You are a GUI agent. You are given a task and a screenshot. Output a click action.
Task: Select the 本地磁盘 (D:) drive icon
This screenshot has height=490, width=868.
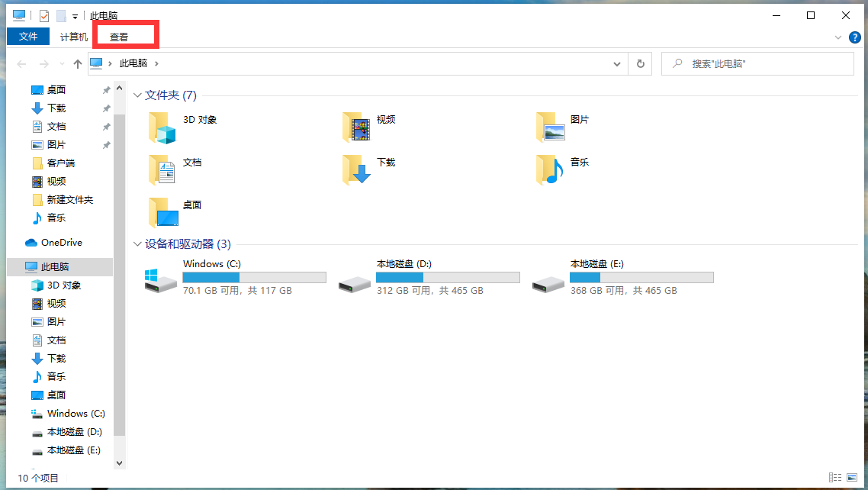[354, 283]
